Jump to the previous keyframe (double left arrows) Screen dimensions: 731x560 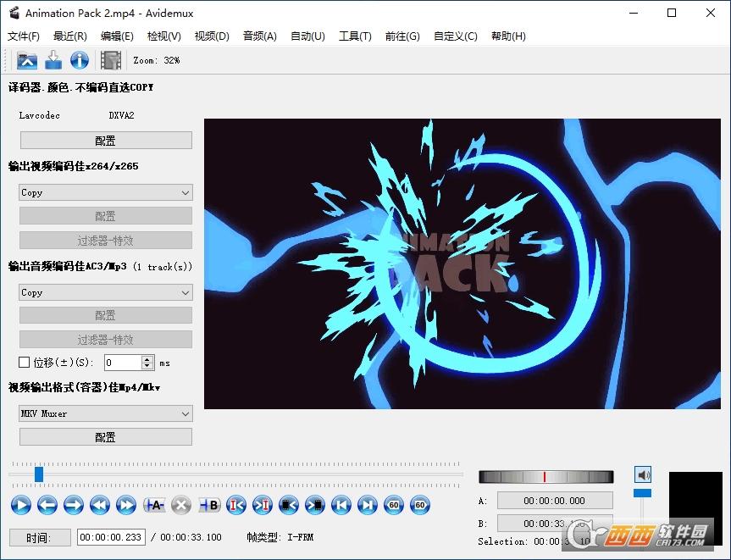100,505
